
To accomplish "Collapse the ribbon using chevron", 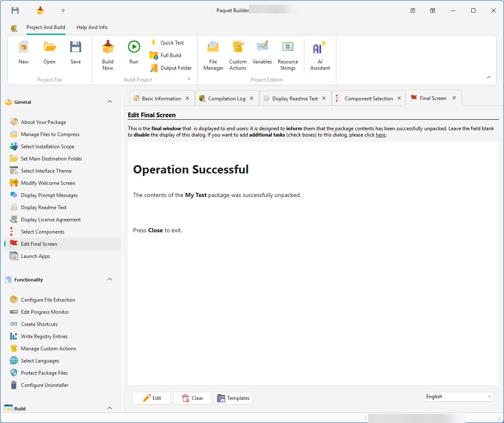I will [x=488, y=77].
